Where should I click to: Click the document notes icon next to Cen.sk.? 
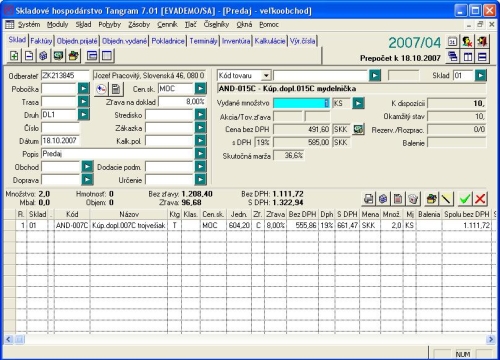116,89
